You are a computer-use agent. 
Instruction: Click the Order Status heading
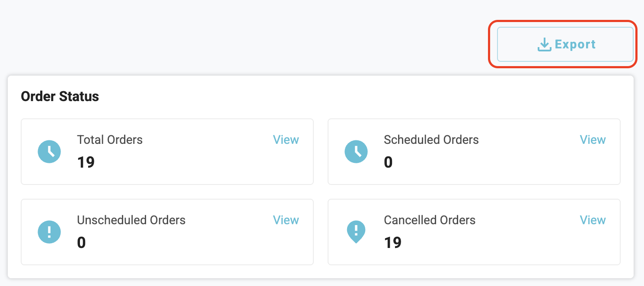tap(60, 96)
